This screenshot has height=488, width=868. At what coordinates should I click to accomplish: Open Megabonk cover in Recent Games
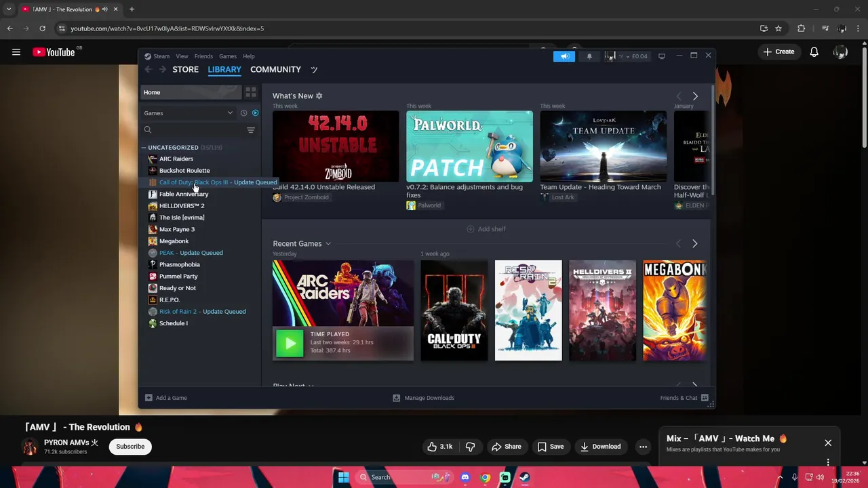pyautogui.click(x=675, y=310)
